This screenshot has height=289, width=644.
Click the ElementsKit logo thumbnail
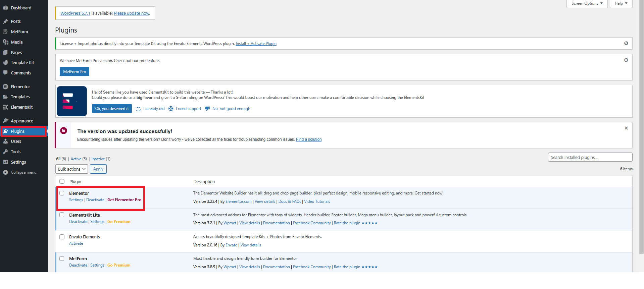pos(72,101)
